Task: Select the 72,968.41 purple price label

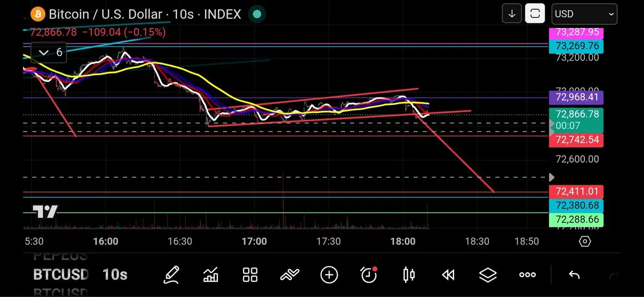Action: tap(576, 98)
